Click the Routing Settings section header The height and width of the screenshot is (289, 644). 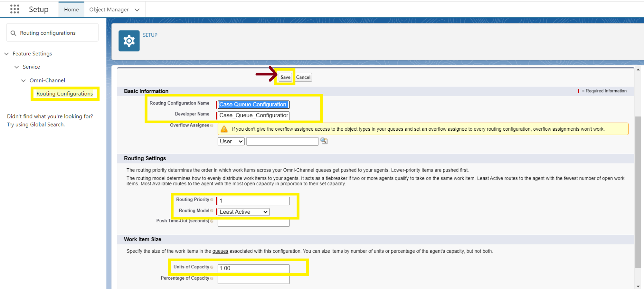pyautogui.click(x=145, y=158)
